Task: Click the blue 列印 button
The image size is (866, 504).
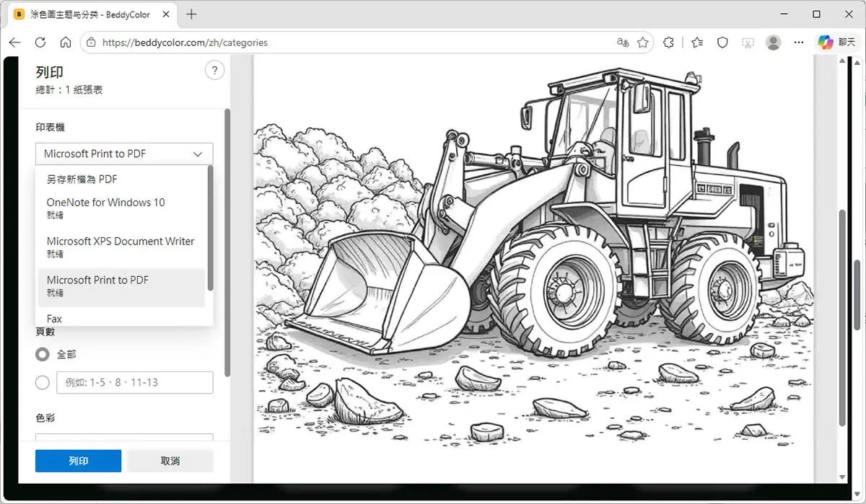Action: 79,461
